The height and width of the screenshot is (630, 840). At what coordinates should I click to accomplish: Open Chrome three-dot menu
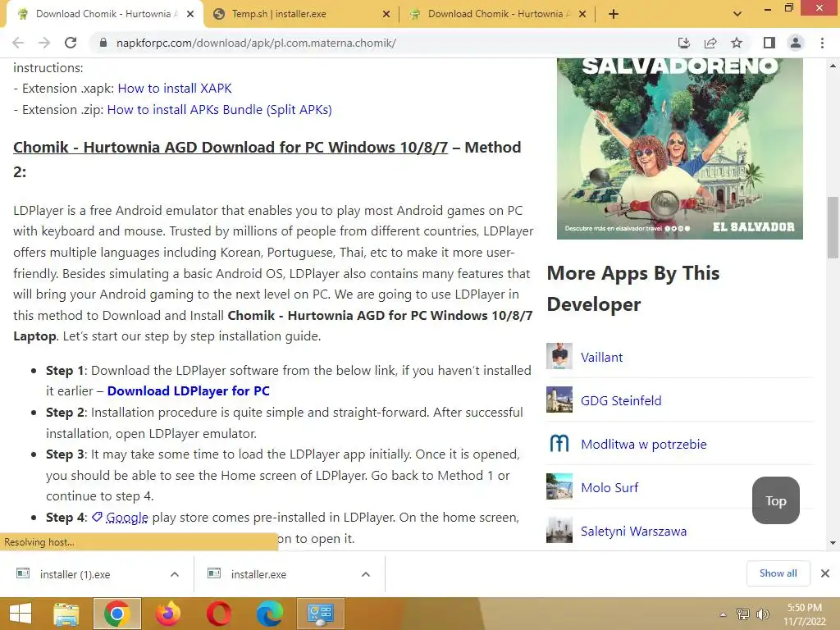[822, 43]
